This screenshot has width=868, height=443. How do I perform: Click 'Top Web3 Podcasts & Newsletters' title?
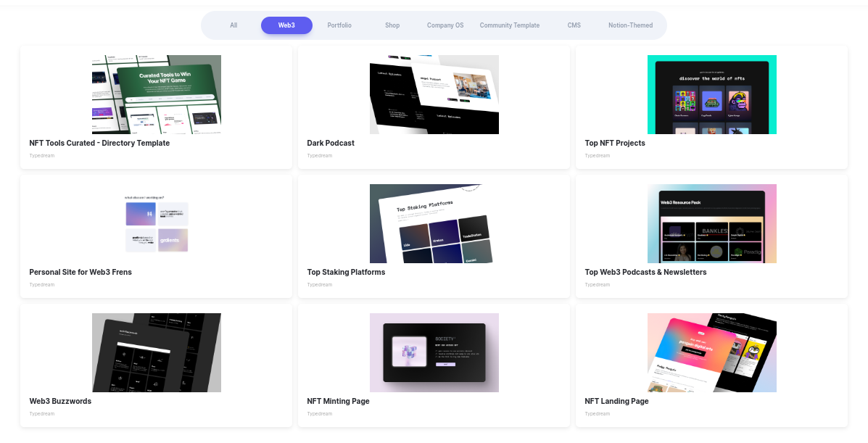[645, 272]
